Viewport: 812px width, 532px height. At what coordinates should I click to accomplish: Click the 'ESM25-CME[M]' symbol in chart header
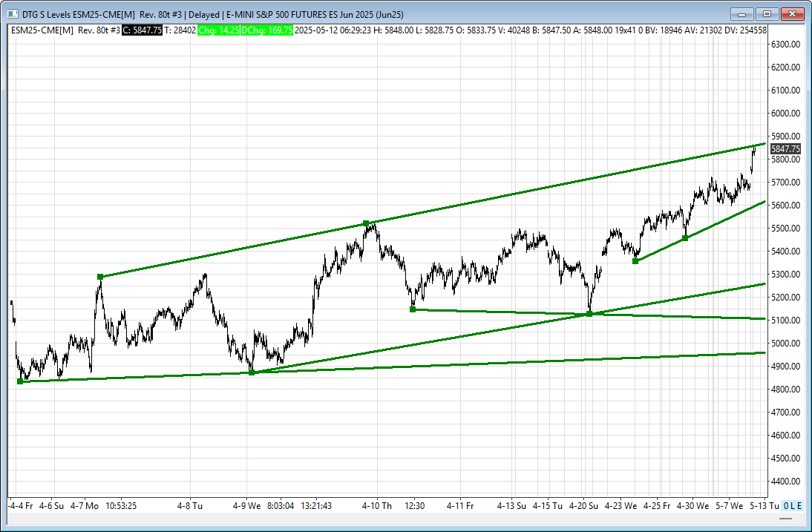[42, 30]
